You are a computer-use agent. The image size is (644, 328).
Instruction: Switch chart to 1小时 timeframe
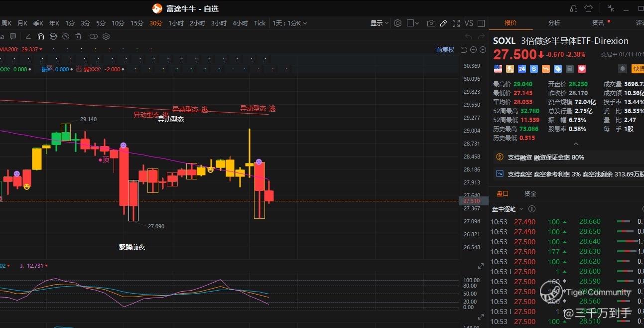point(176,23)
